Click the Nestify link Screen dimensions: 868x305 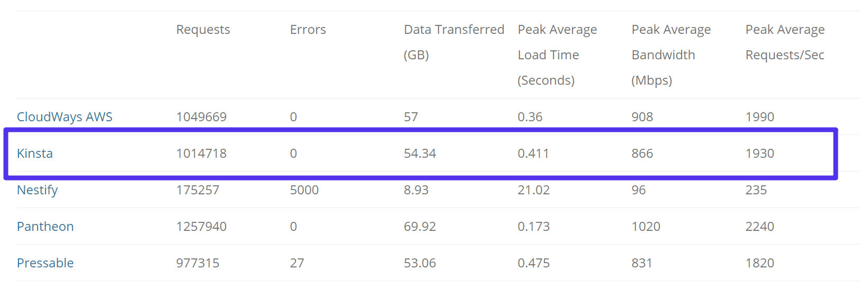[x=37, y=190]
